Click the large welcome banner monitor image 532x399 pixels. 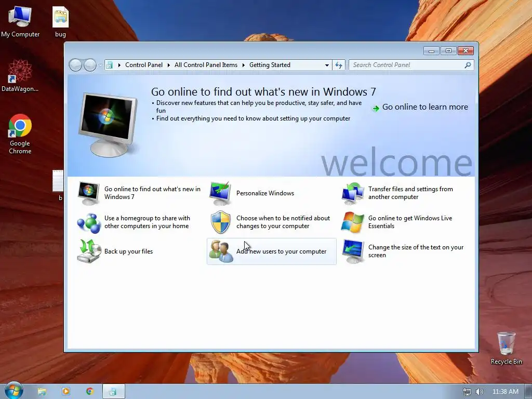click(108, 125)
